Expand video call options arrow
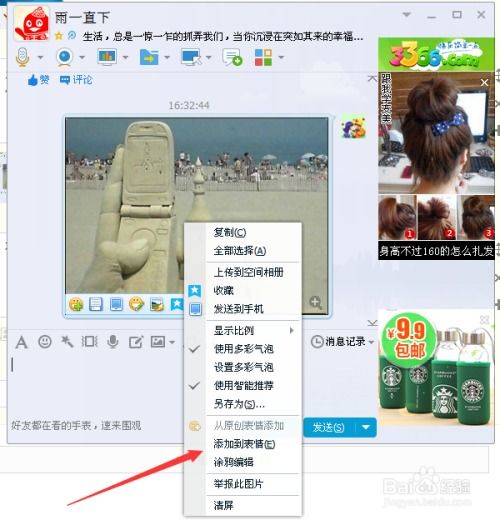The height and width of the screenshot is (520, 500). pos(82,57)
